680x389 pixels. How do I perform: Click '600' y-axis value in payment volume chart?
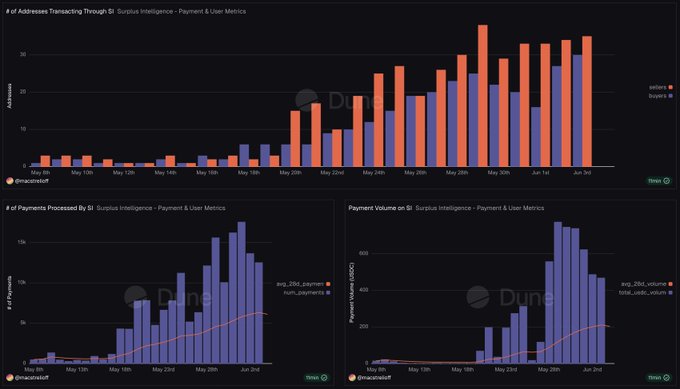click(x=363, y=253)
